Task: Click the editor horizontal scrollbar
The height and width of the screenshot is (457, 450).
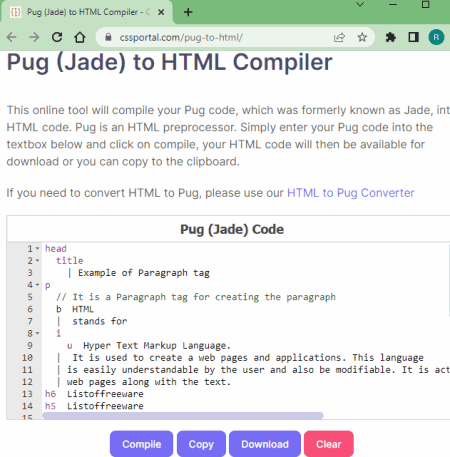Action: [183, 415]
